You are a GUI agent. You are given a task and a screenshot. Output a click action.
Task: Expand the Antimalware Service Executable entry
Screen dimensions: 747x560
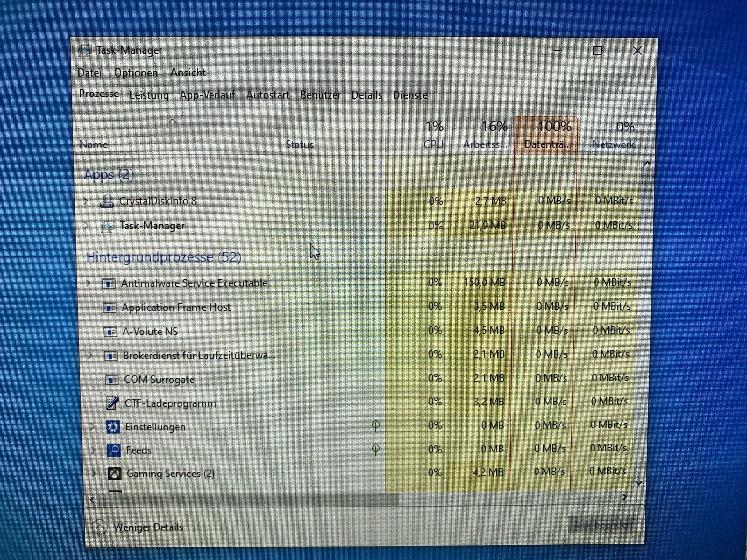[x=88, y=283]
